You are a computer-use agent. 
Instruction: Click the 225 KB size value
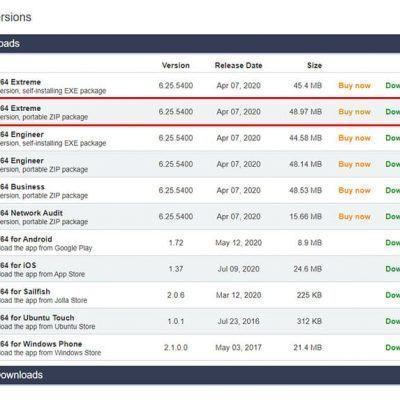(x=309, y=295)
